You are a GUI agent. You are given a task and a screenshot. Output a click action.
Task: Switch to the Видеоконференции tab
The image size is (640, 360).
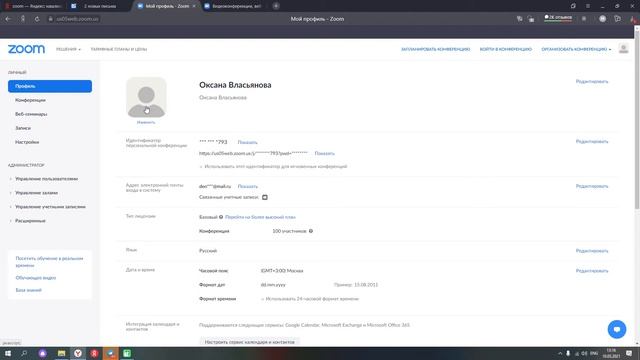coord(235,6)
